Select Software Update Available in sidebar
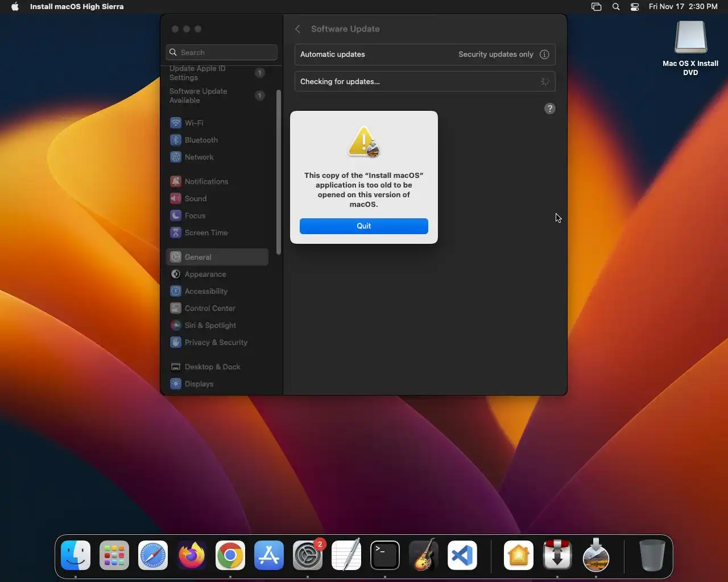Viewport: 728px width, 582px height. [217, 95]
